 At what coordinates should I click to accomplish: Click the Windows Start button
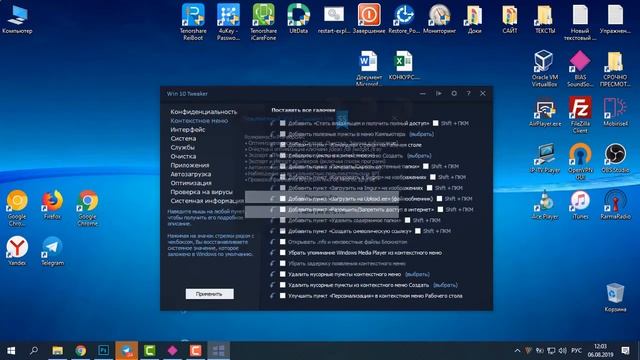(x=11, y=350)
